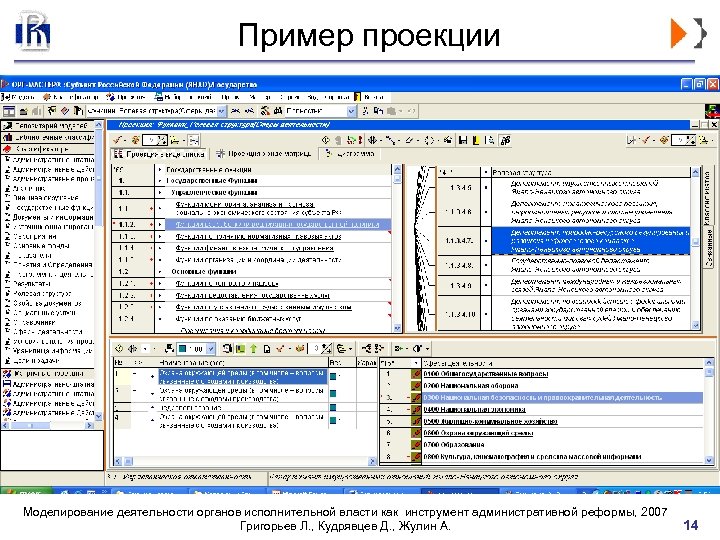Click the orange next-slide arrow
The image size is (720, 540).
678,33
